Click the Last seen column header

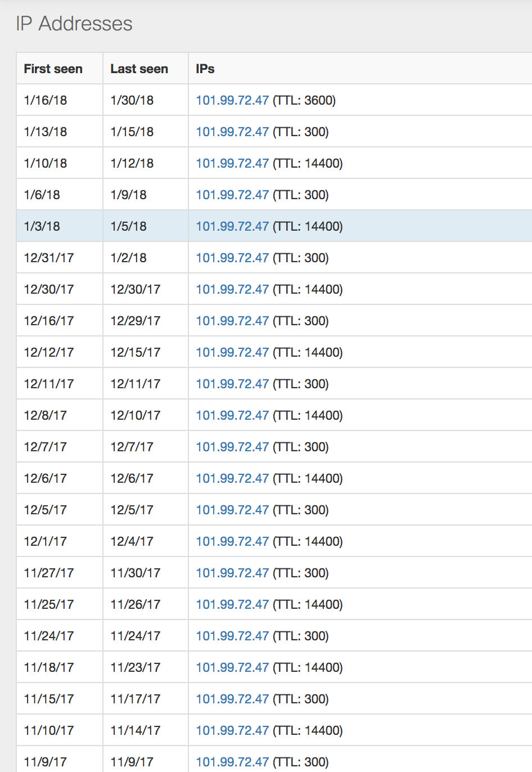[139, 69]
